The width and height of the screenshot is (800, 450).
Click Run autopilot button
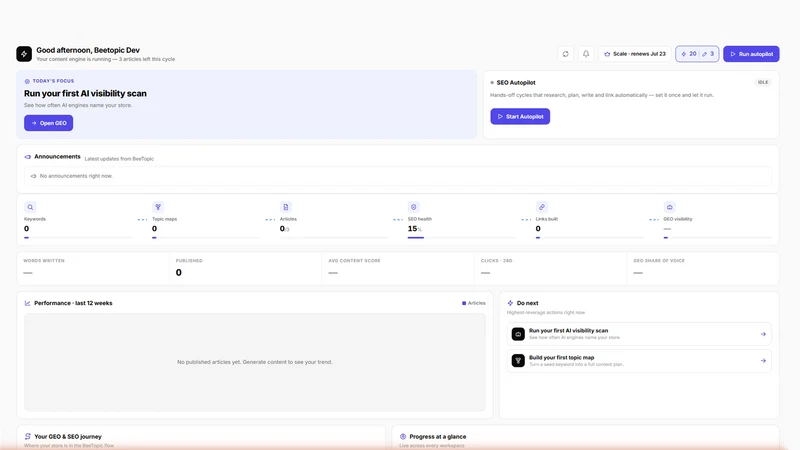point(751,54)
